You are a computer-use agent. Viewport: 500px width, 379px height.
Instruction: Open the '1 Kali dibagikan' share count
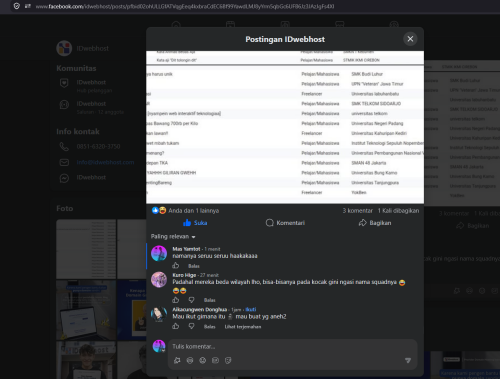398,211
